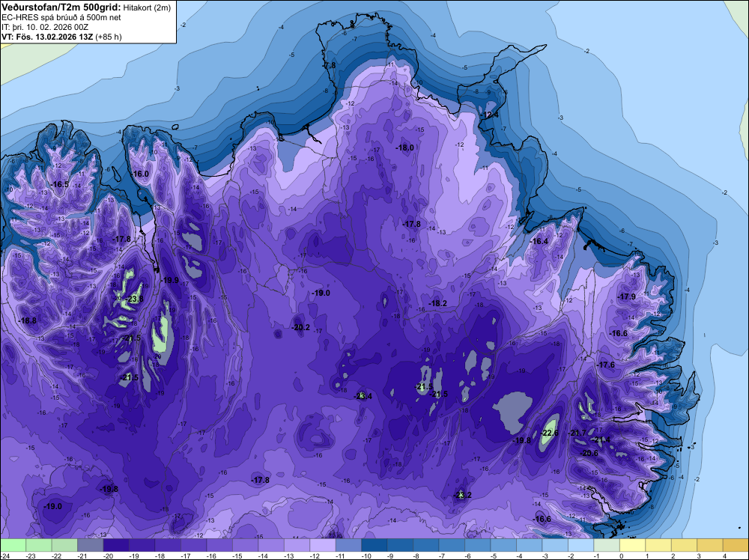
Task: Click the '-18.2' temperature label
Action: tap(437, 303)
